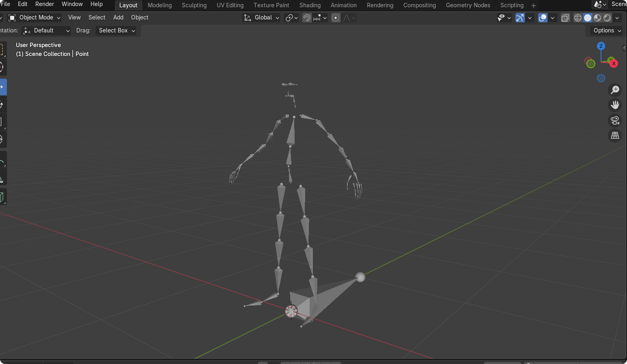627x364 pixels.
Task: Click the "(1) Scene Collection | Point" text
Action: 52,54
